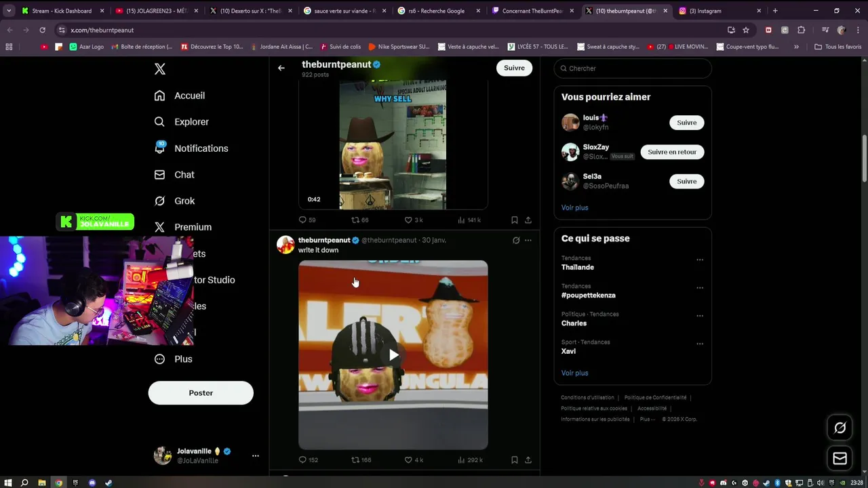Click theburntpeanut avatar on 'write it down' post
This screenshot has width=868, height=488.
point(285,245)
